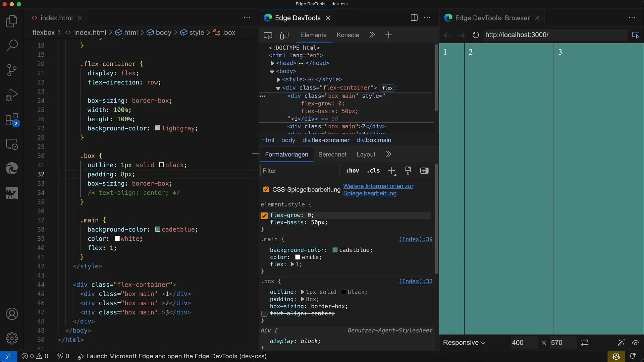Add a new DevTools tool tab
This screenshot has width=644, height=362.
coord(389,35)
